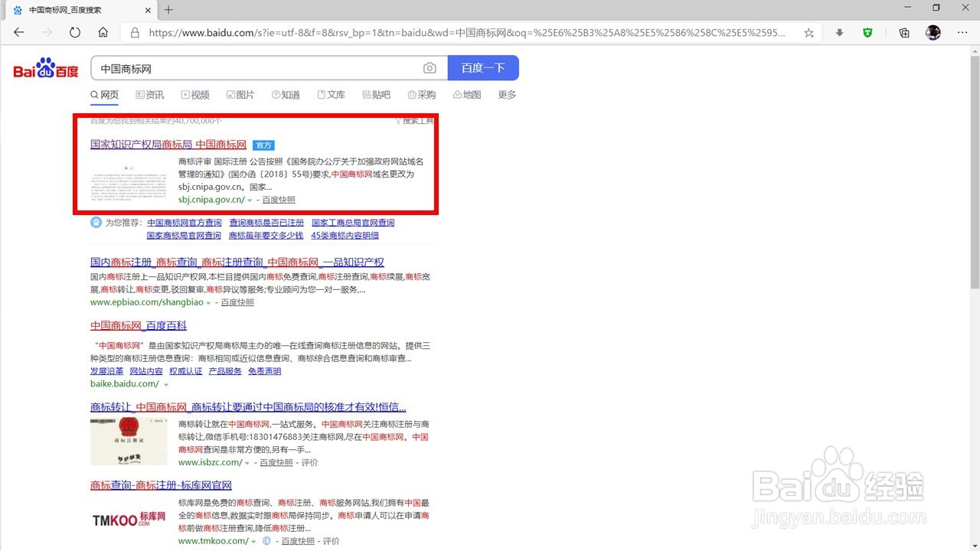Select the 网页 tab
980x551 pixels.
[105, 95]
